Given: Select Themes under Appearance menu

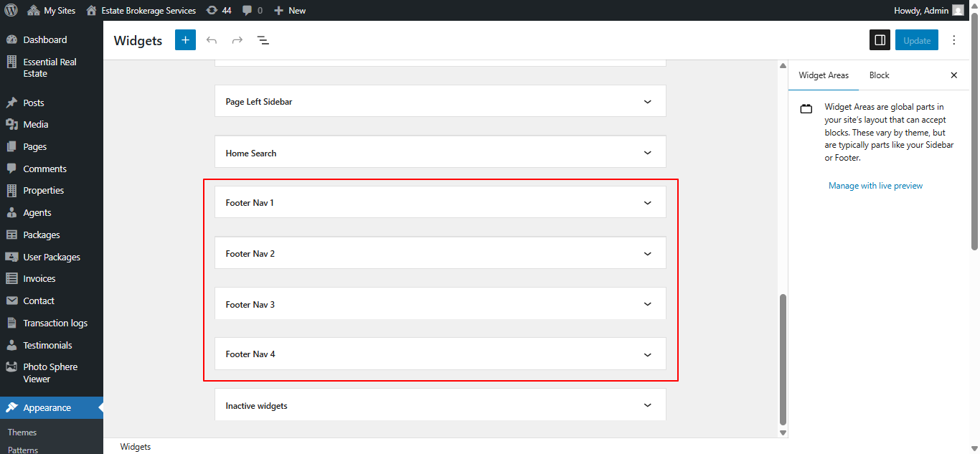Looking at the screenshot, I should click(22, 432).
